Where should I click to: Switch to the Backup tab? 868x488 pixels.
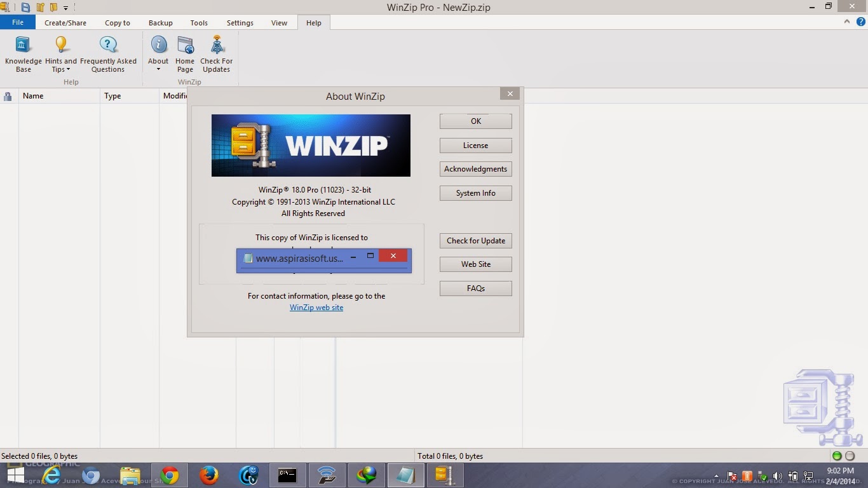pos(161,23)
